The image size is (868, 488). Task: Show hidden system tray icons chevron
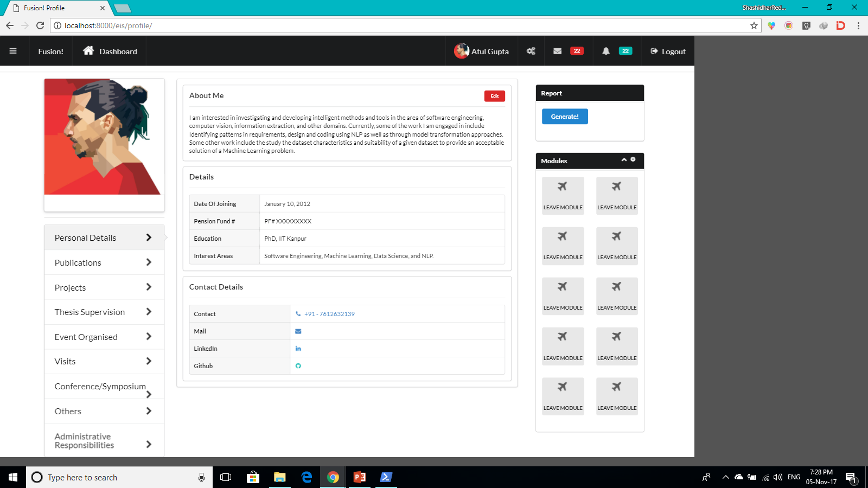725,477
